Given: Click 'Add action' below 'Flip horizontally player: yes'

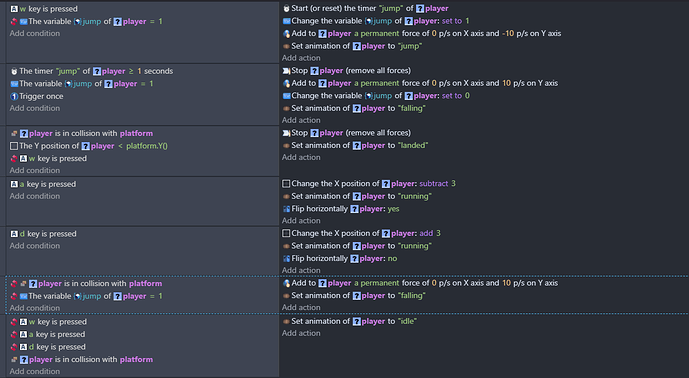Looking at the screenshot, I should point(301,221).
